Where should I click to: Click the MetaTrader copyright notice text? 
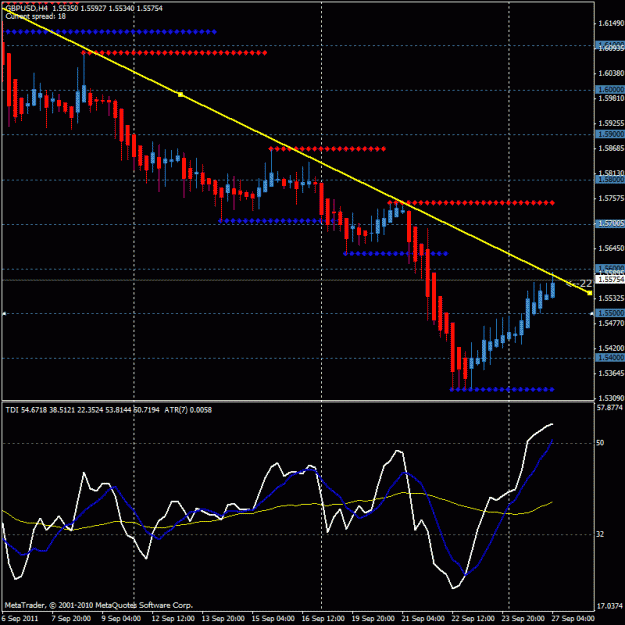pos(99,605)
